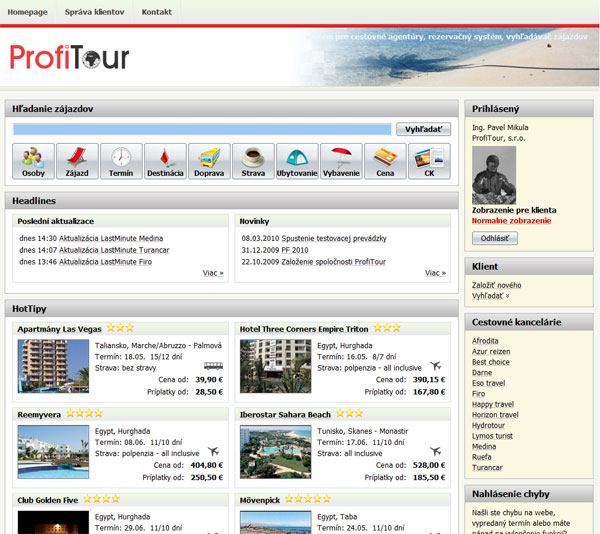Click plane icon in Iberostar Sahara Beach offer

point(435,451)
